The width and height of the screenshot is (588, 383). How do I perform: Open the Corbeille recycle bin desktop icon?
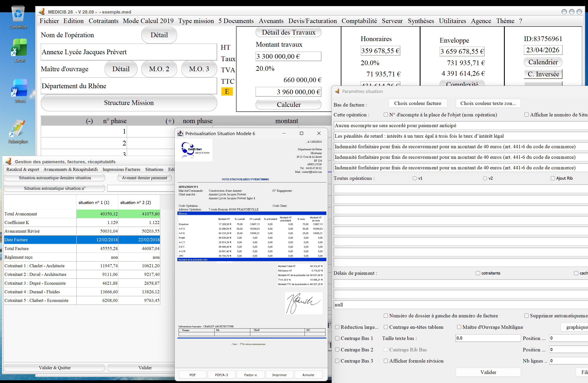pyautogui.click(x=18, y=17)
